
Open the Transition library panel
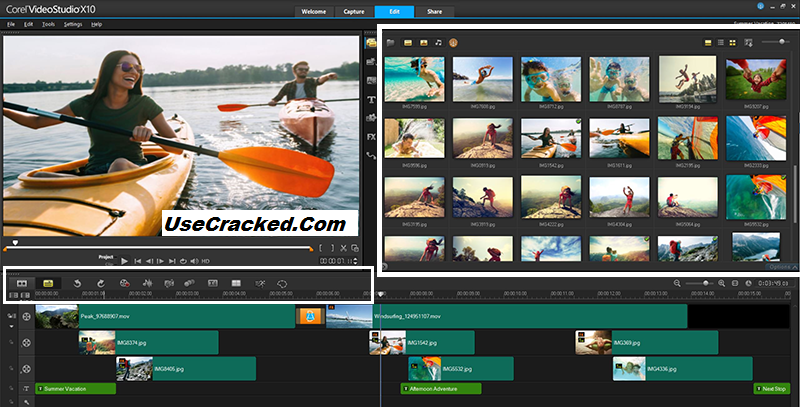[x=371, y=81]
